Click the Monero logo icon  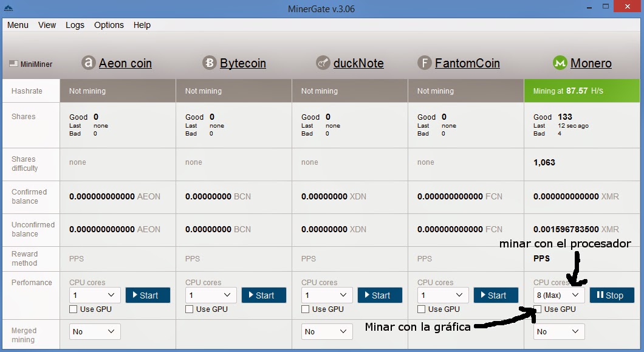560,63
